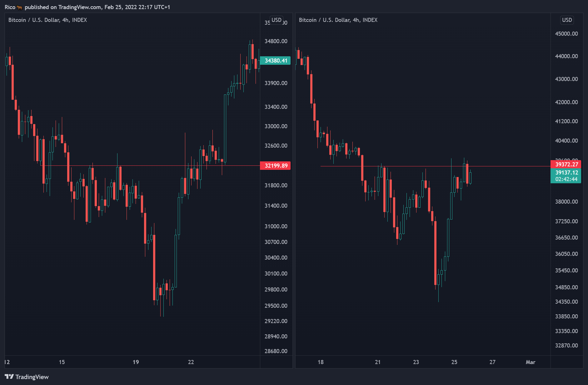
Task: Click the 22 date on left time axis
Action: [191, 362]
